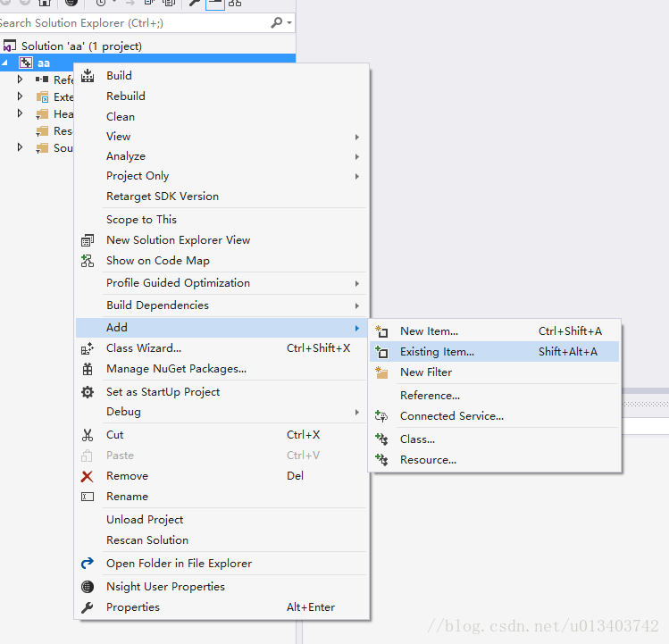The width and height of the screenshot is (669, 644).
Task: Click the Source Files folder icon
Action: point(42,148)
